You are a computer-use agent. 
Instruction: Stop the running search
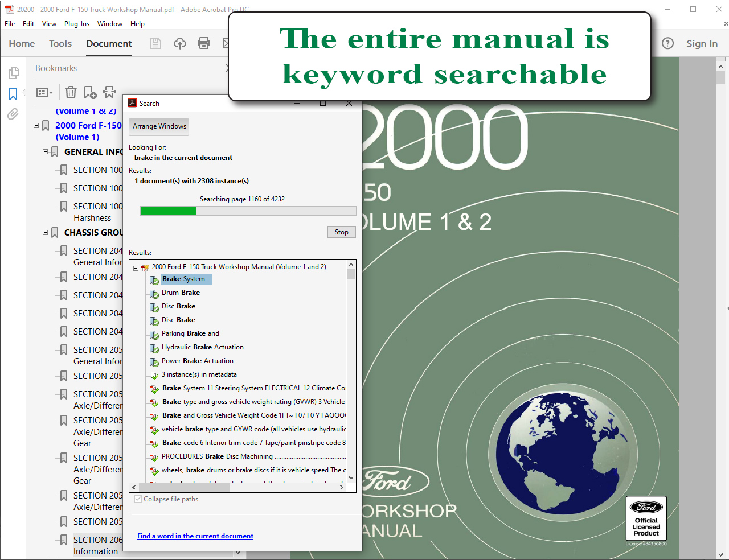tap(342, 232)
